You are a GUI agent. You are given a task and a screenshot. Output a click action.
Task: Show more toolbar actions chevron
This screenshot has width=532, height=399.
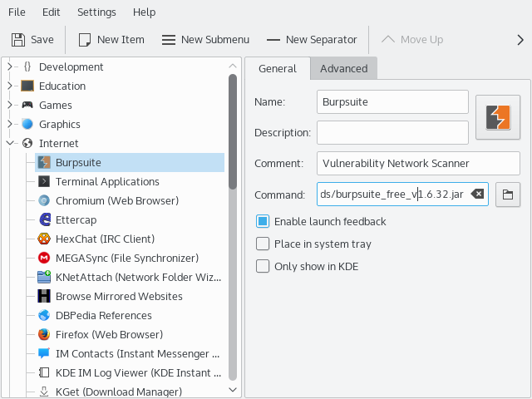click(520, 39)
